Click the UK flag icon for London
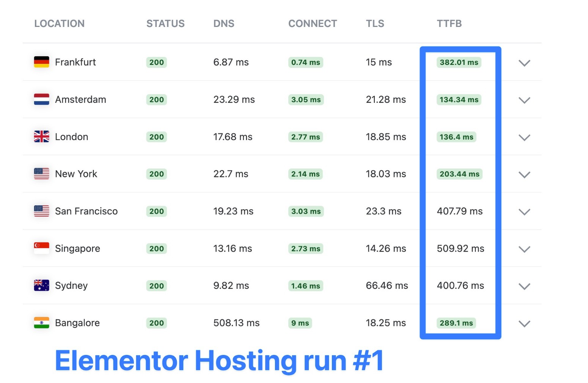This screenshot has height=383, width=588. click(41, 136)
